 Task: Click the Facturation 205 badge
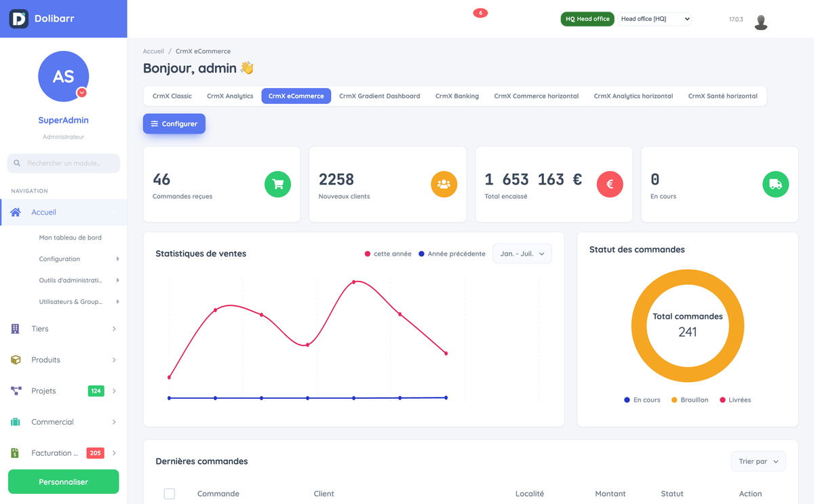(x=95, y=453)
